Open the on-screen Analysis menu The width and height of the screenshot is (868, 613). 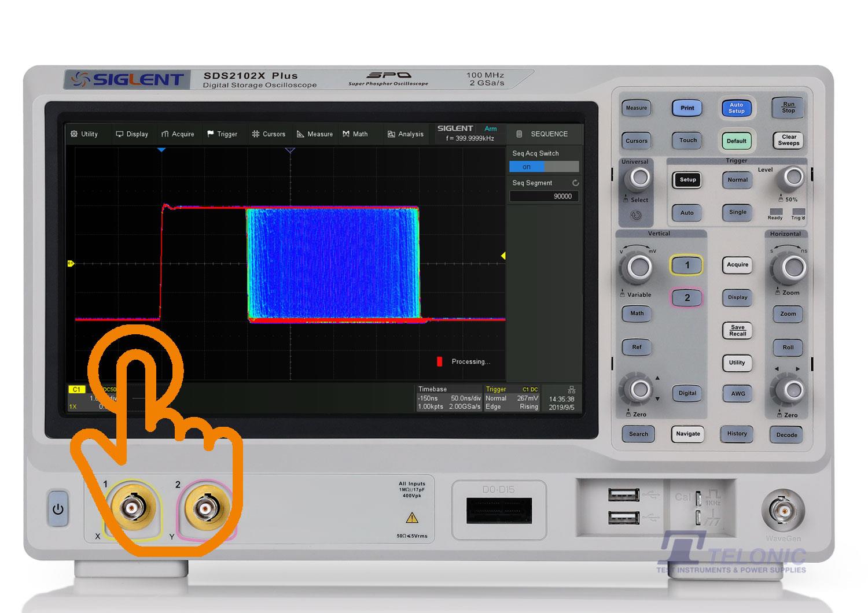[x=405, y=134]
